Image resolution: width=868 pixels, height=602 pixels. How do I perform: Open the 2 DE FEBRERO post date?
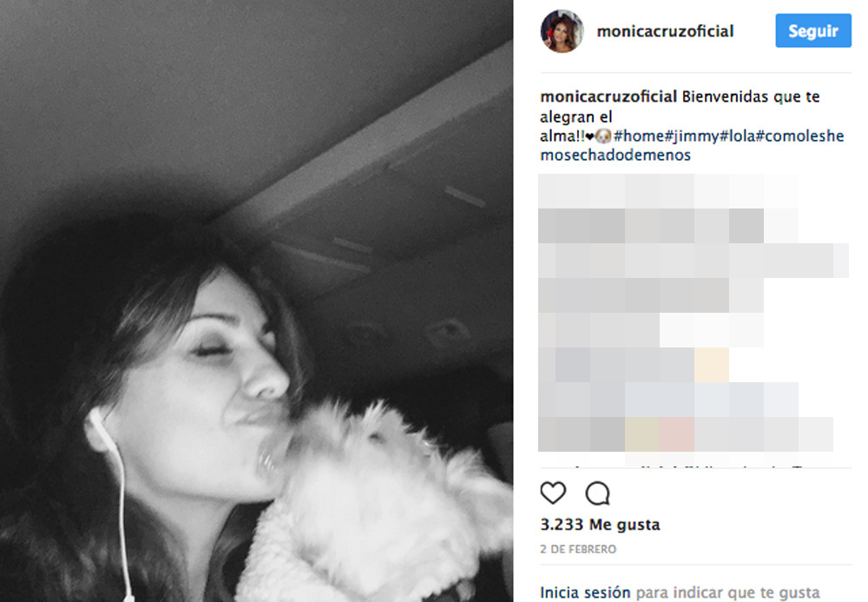[578, 549]
